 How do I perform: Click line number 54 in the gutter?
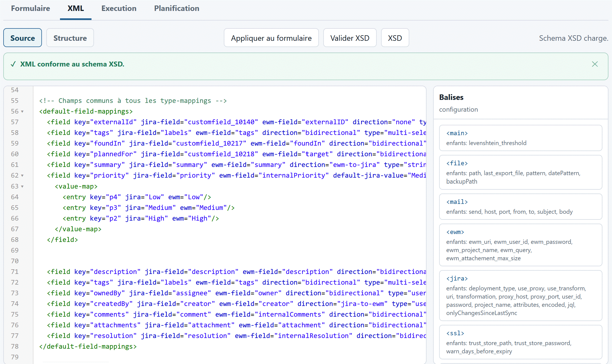[15, 90]
